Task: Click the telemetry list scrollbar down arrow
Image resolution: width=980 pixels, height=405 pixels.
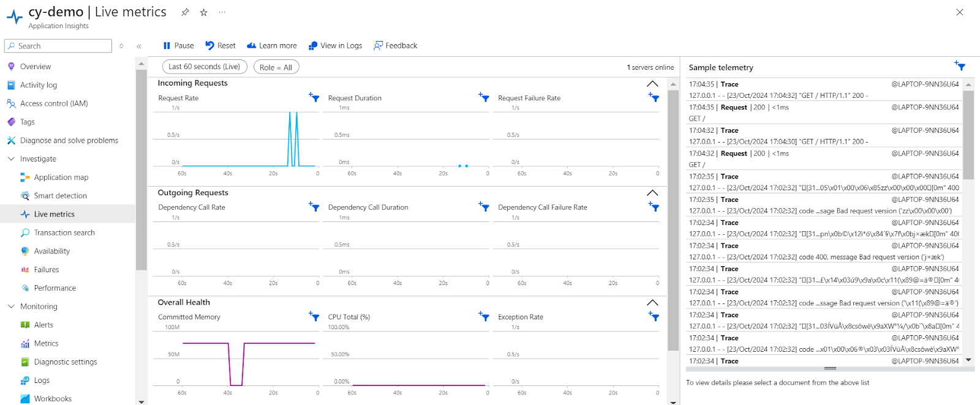Action: (x=968, y=360)
